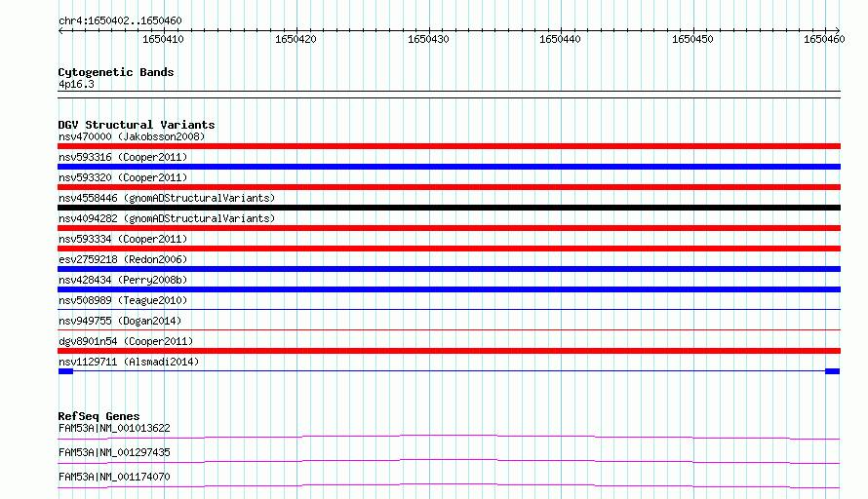Click the chr4:1650402..1650460 coordinate label
This screenshot has height=499, width=868.
coord(120,20)
